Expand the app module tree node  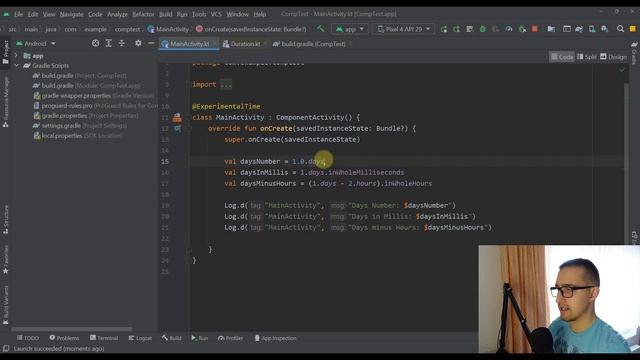pyautogui.click(x=16, y=56)
